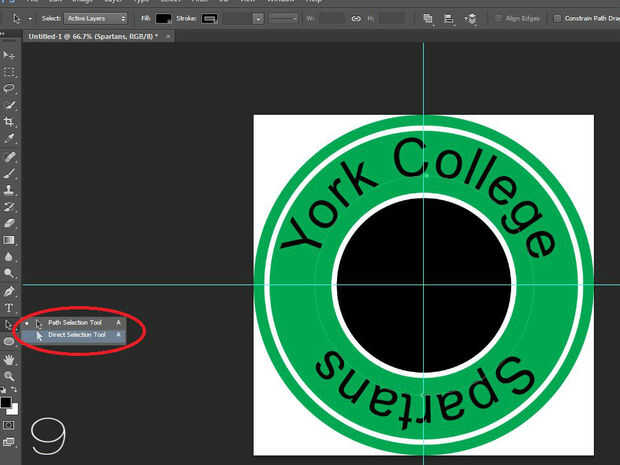Select the Quick Selection tool
620x465 pixels.
click(9, 105)
